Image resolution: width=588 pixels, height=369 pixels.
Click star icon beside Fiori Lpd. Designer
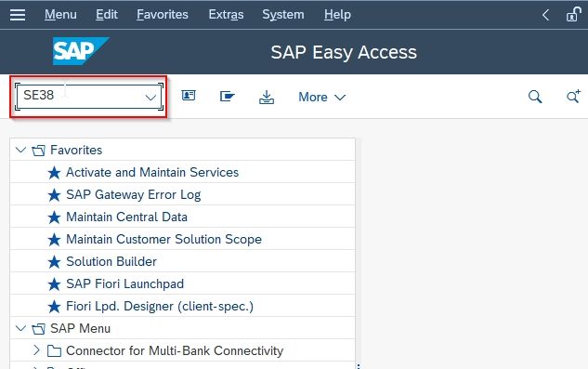tap(54, 307)
